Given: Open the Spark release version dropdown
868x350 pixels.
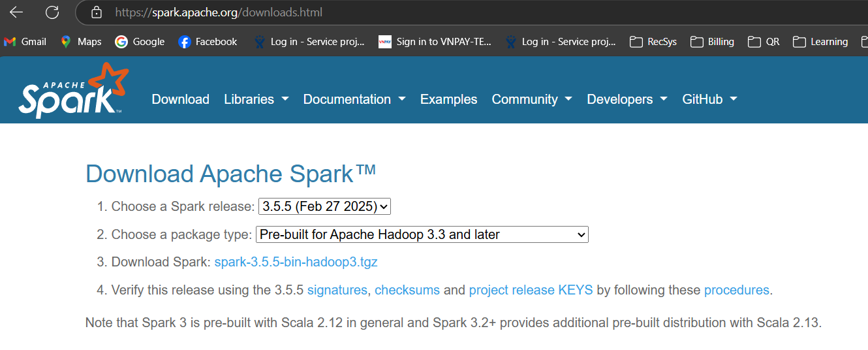Looking at the screenshot, I should (x=324, y=207).
